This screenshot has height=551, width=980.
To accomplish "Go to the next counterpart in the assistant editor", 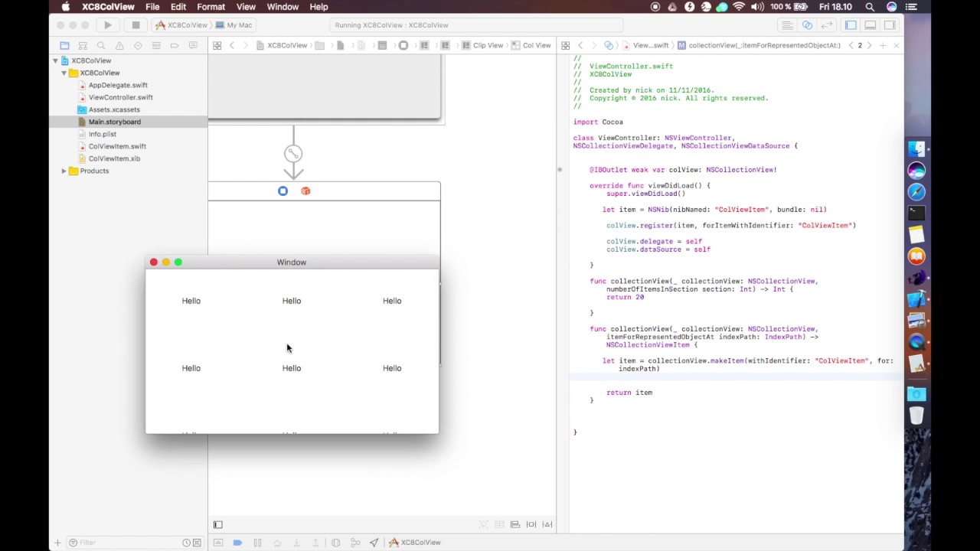I will click(x=869, y=45).
